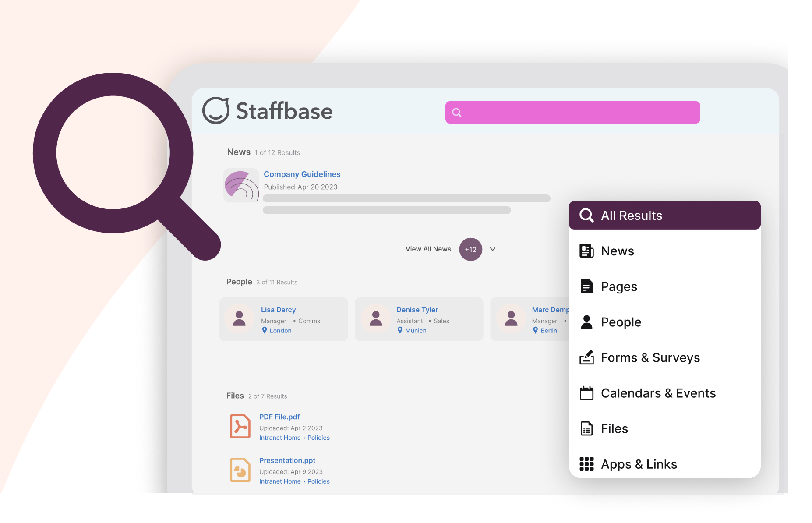The image size is (812, 523).
Task: Click London location text on Lisa Darcy's card
Action: coord(280,331)
